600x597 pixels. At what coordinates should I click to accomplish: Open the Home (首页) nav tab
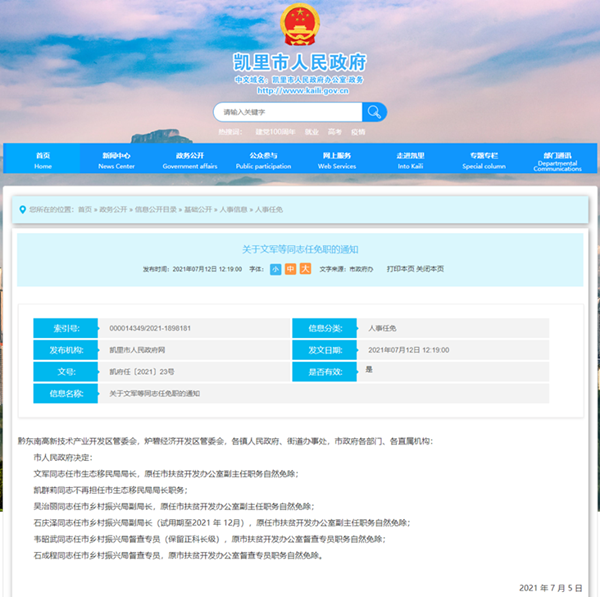click(x=42, y=160)
